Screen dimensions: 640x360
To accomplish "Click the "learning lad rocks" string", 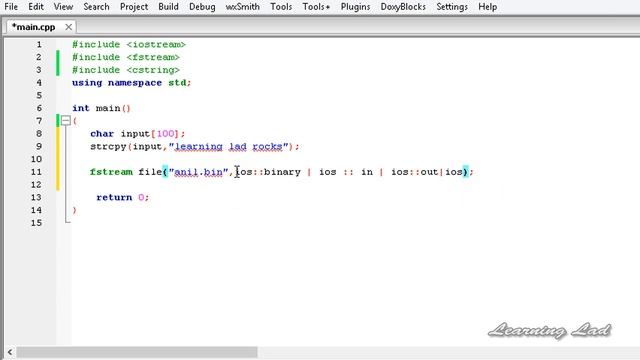I will tap(229, 147).
